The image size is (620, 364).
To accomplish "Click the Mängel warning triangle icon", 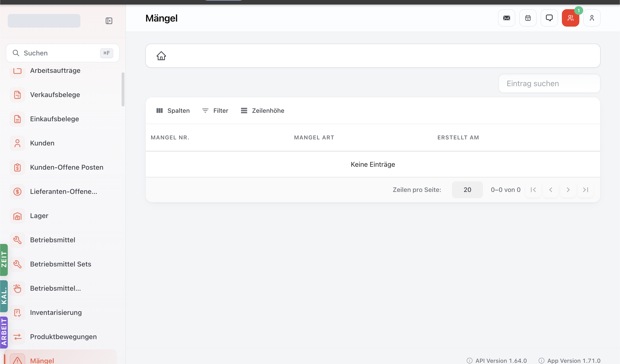I will click(17, 360).
